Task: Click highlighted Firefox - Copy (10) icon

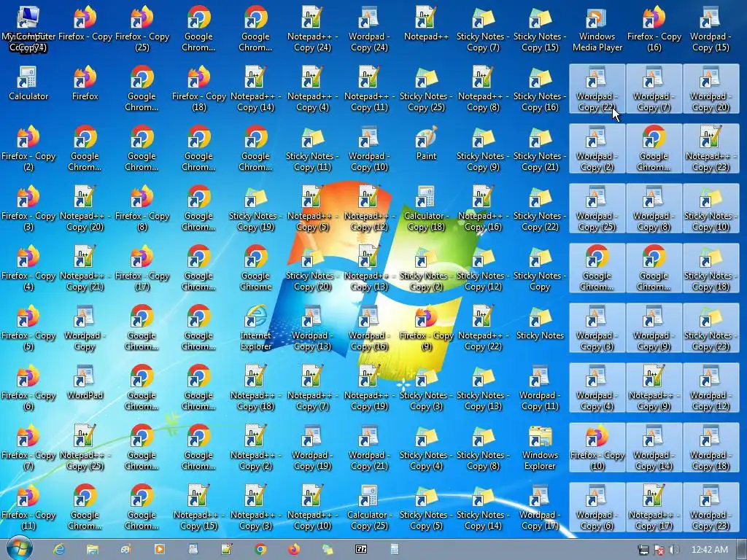Action: [597, 448]
